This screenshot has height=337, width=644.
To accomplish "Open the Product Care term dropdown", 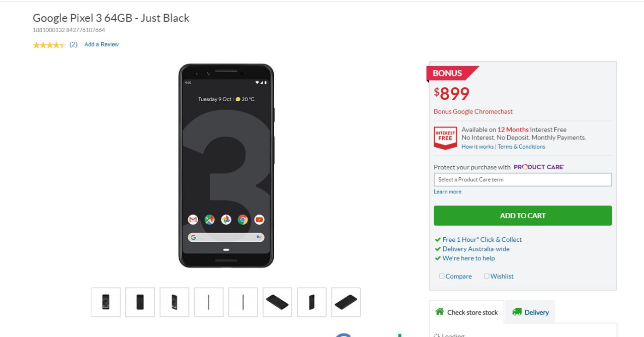I will coord(522,180).
